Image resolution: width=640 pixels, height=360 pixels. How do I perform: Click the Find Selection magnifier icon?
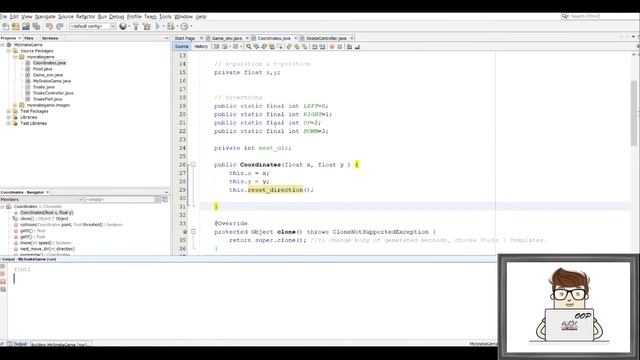coord(249,47)
